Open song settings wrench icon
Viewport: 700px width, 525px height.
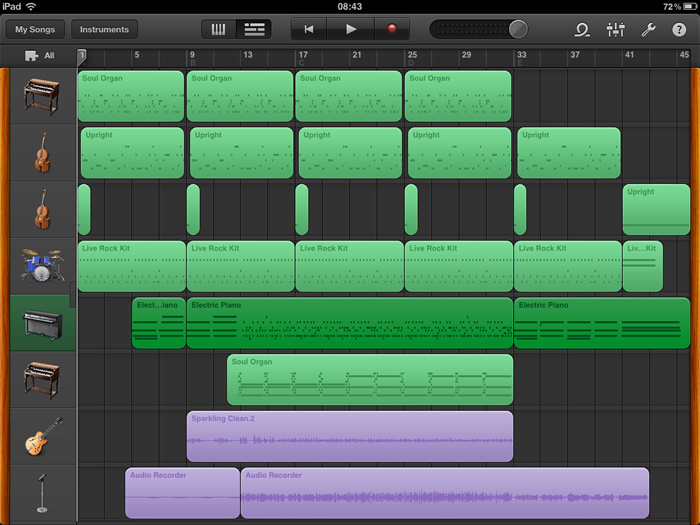(x=648, y=30)
